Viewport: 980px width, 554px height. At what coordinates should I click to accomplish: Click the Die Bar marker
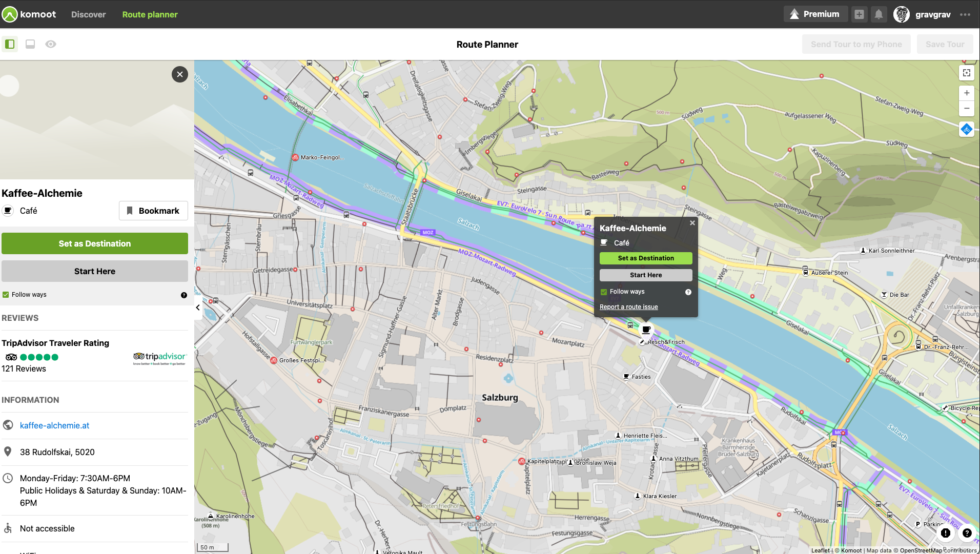[884, 295]
